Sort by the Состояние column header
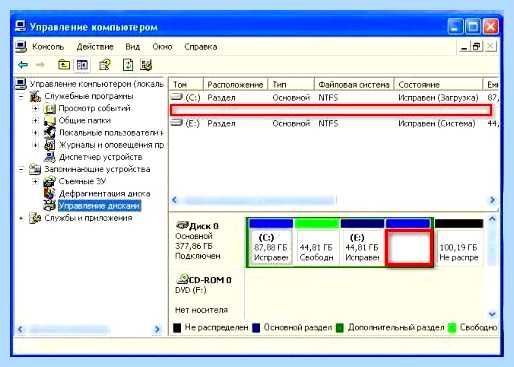Viewport: 514px width, 367px height. [x=439, y=85]
